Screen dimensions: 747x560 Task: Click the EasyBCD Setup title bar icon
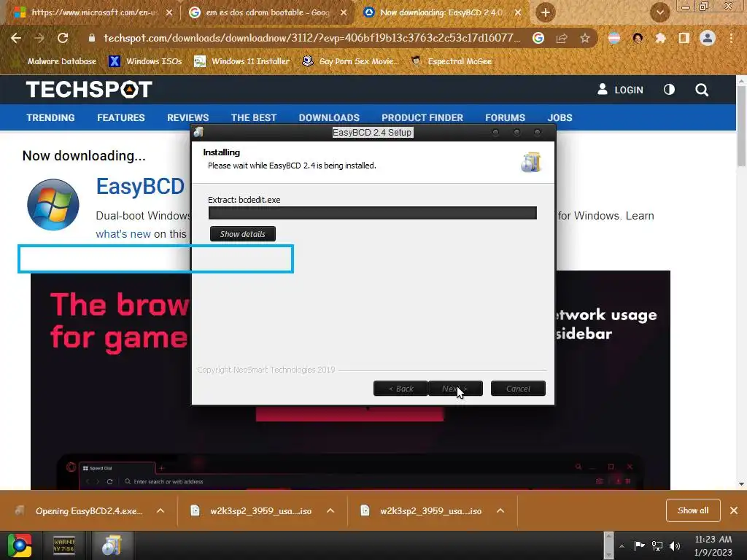click(198, 133)
